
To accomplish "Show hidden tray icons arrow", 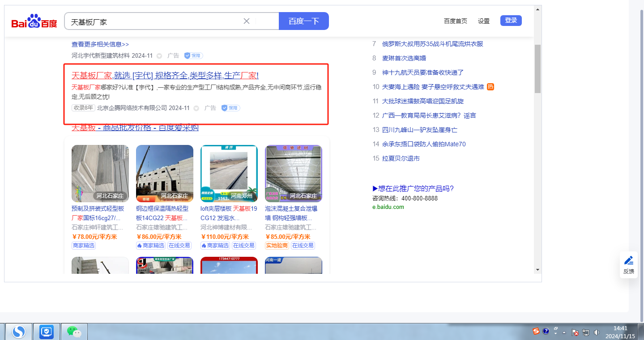I will pos(564,332).
